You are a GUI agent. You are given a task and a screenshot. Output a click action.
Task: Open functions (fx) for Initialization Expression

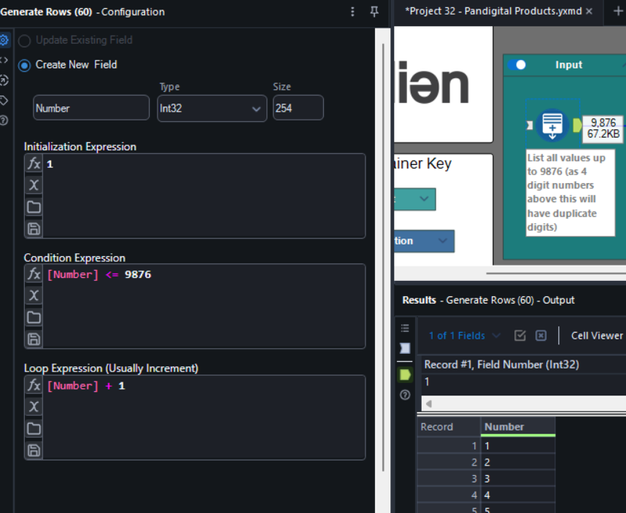tap(34, 164)
